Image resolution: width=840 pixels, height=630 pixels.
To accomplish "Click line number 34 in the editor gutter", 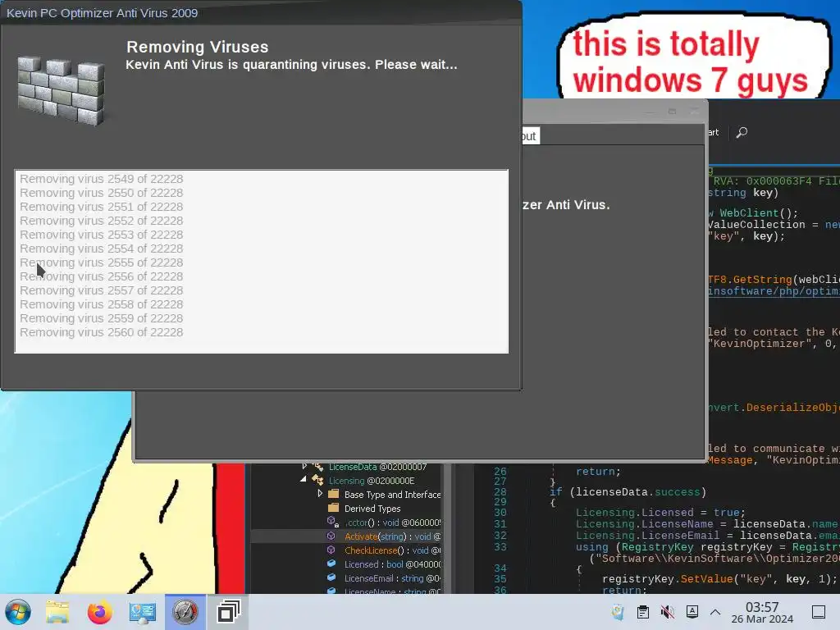I will point(500,568).
